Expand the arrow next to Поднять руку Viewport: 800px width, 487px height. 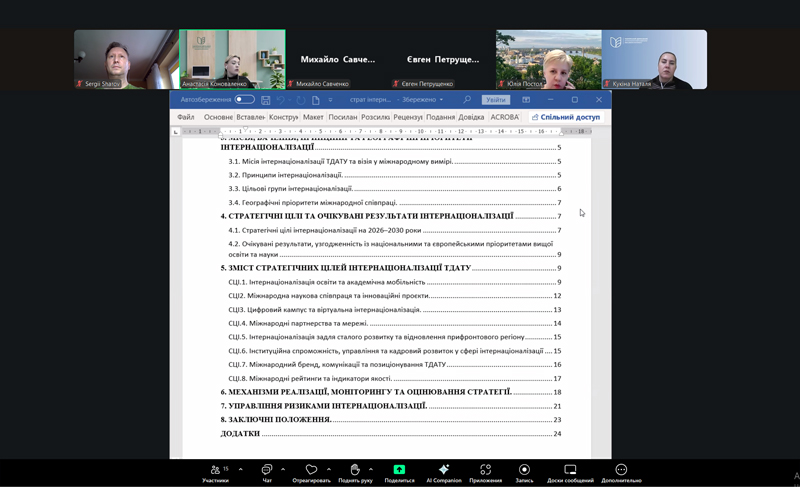click(370, 469)
